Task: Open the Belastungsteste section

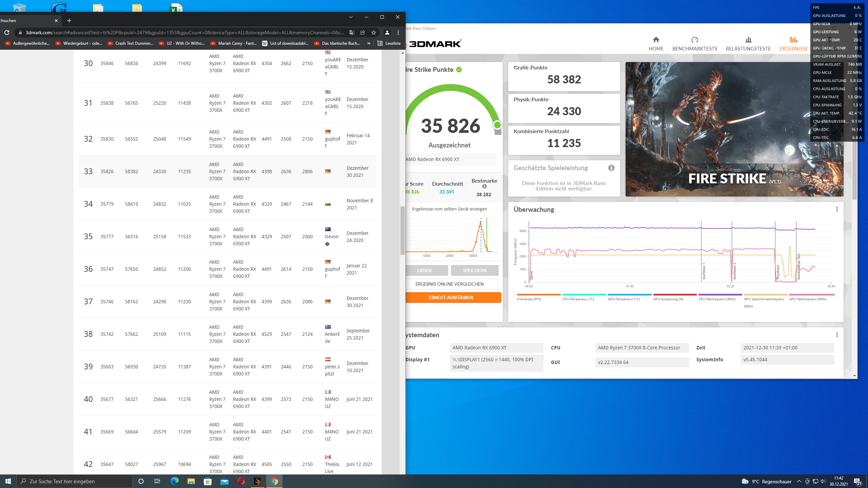Action: coord(748,44)
